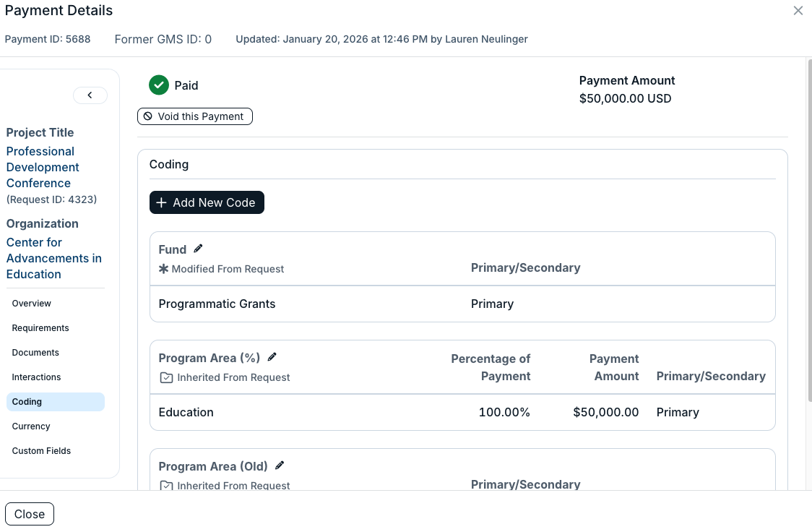Void this Payment
This screenshot has width=812, height=532.
pyautogui.click(x=195, y=116)
